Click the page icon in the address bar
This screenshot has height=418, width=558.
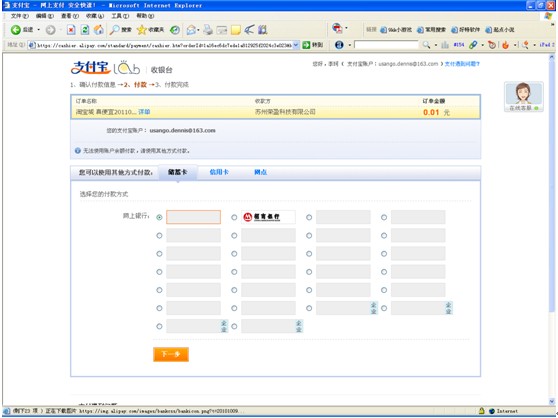coord(32,45)
